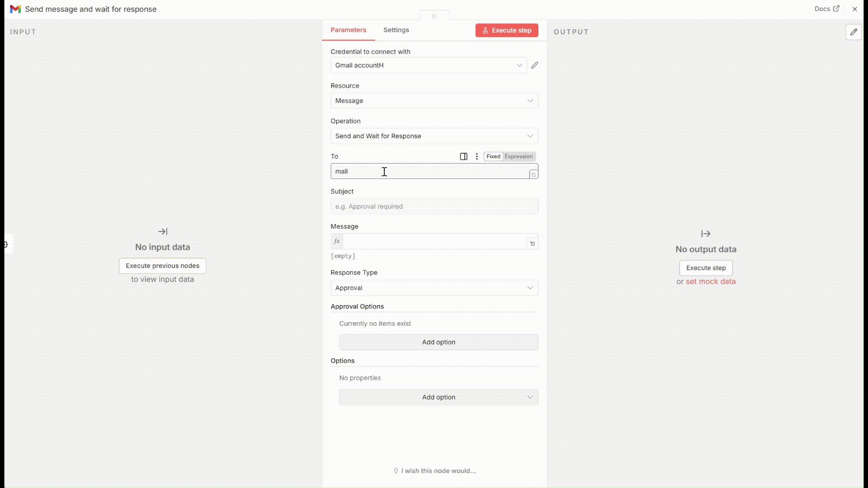The height and width of the screenshot is (488, 868).
Task: Click the pencil edit icon in output panel
Action: pos(854,32)
